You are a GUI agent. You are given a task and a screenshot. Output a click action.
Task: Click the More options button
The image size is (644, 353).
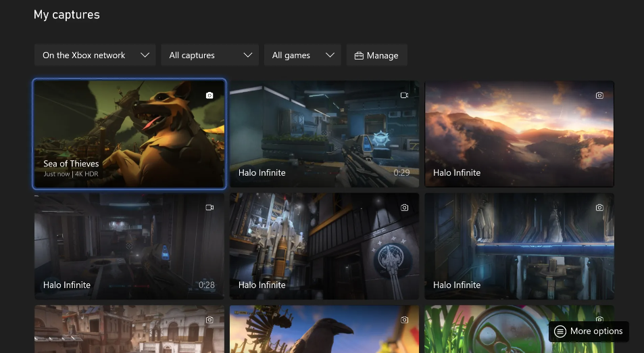[x=589, y=331]
